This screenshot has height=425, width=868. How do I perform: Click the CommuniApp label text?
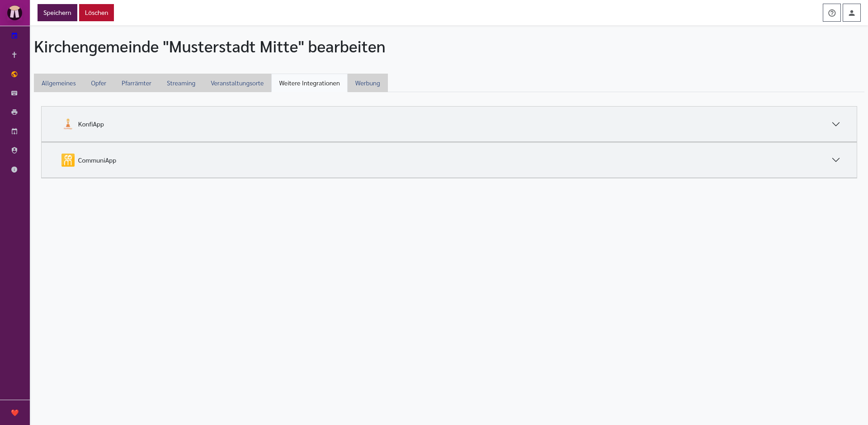point(97,160)
